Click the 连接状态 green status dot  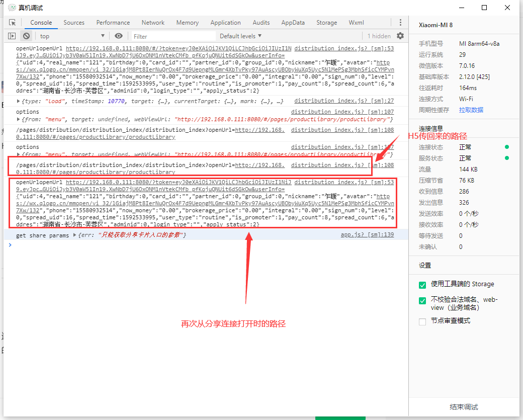point(507,147)
